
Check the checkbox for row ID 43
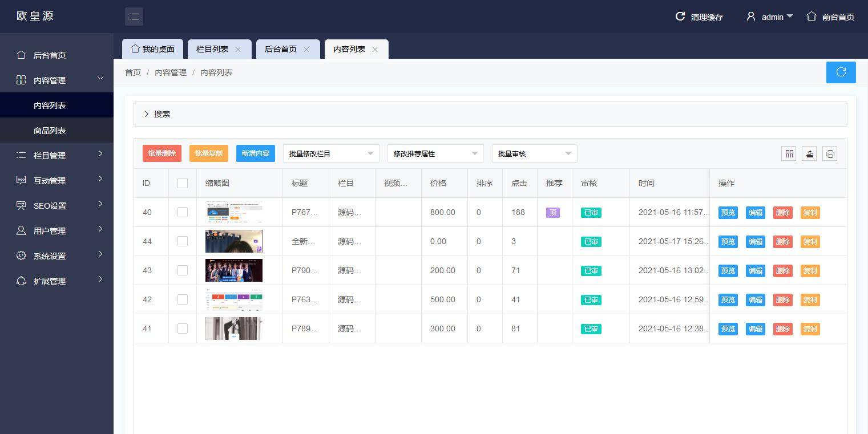(x=183, y=270)
